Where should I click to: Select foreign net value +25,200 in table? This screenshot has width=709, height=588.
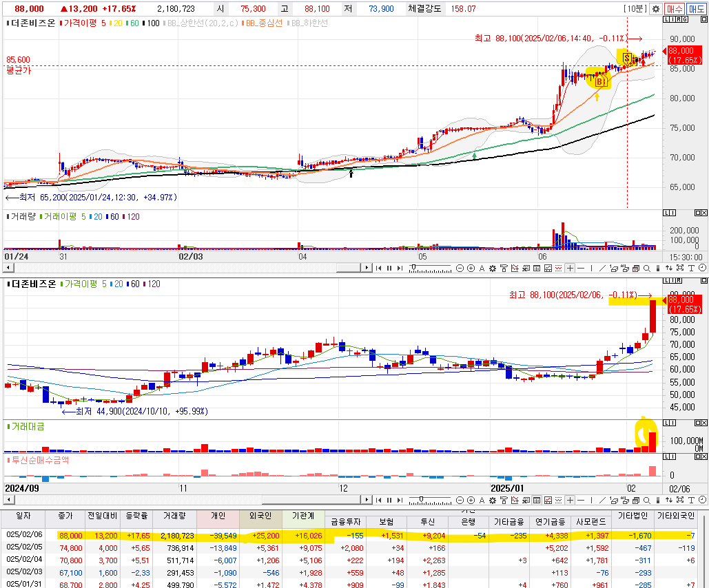point(265,536)
